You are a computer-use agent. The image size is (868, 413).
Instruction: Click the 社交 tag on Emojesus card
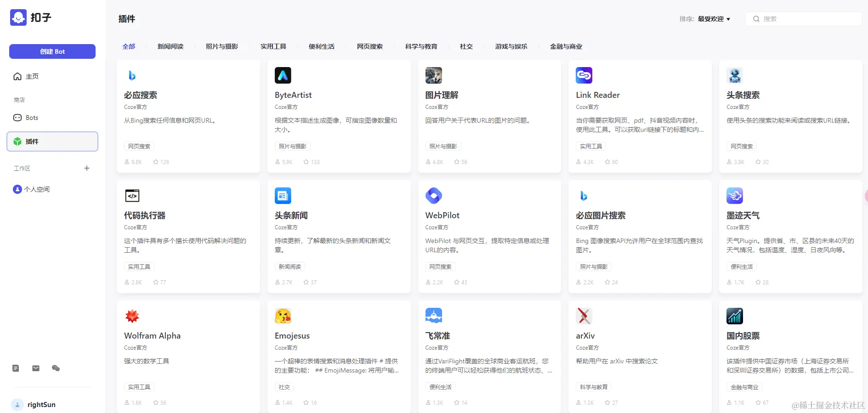(x=284, y=387)
